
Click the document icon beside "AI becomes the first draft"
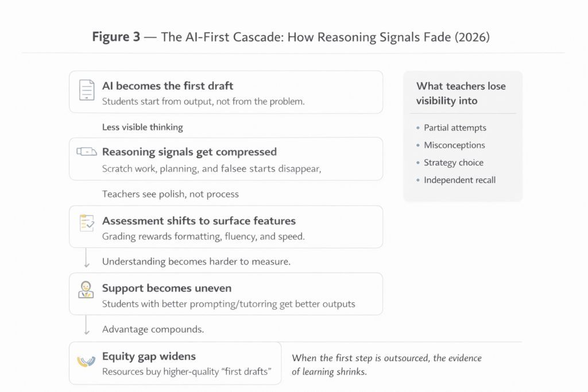click(x=86, y=91)
